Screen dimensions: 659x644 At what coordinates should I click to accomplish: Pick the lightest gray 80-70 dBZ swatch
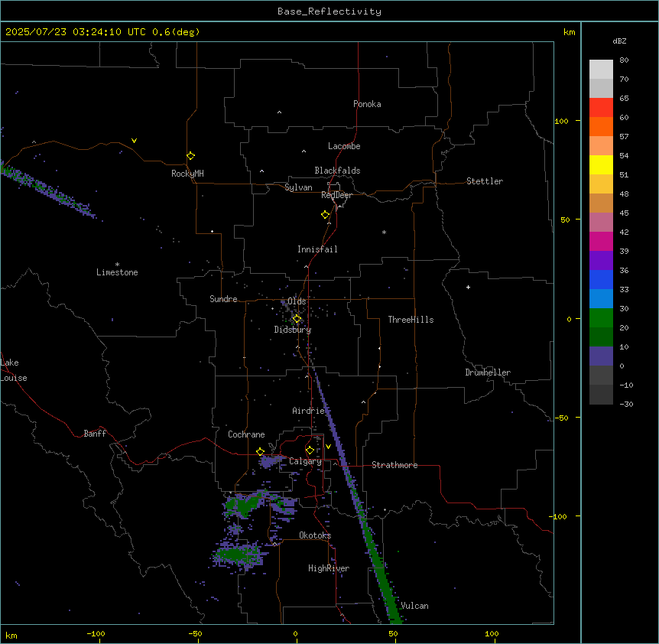pyautogui.click(x=601, y=70)
